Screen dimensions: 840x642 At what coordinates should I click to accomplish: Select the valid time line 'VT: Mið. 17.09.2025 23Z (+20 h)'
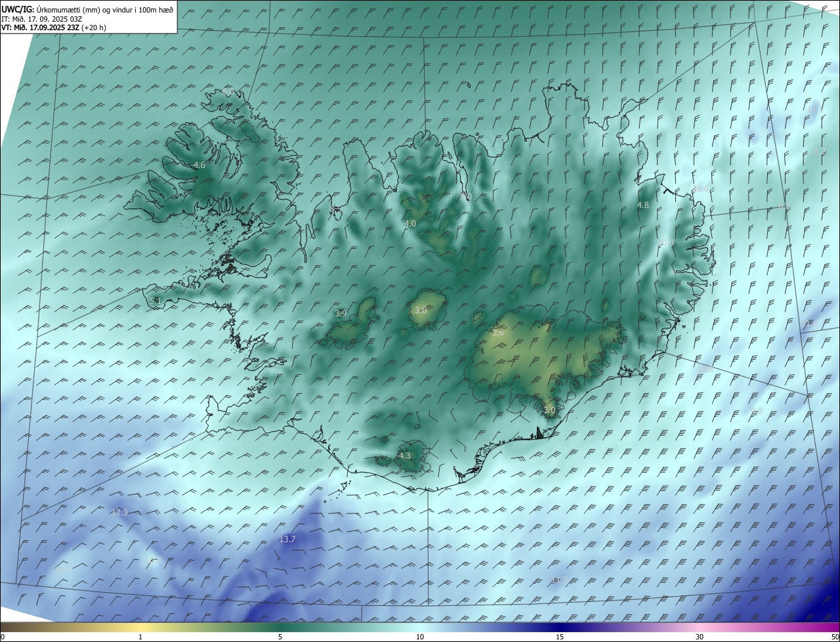54,28
